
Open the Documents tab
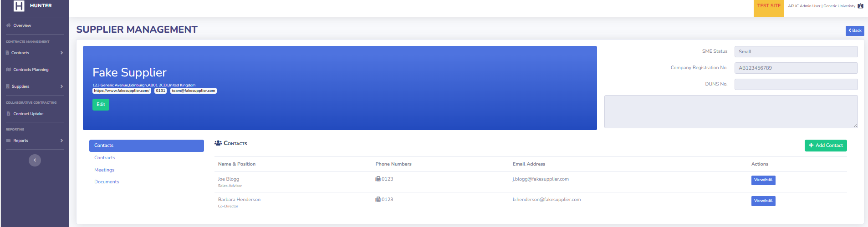tap(107, 182)
